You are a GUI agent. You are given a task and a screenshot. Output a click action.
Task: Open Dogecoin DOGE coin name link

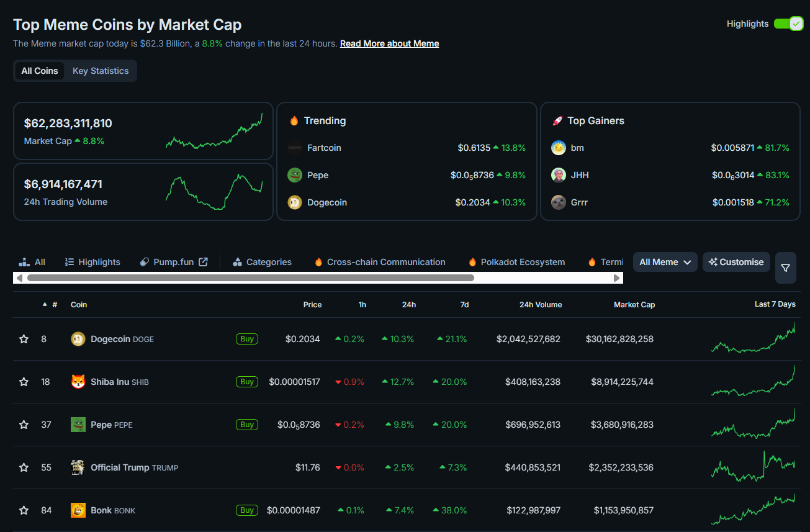click(x=122, y=339)
